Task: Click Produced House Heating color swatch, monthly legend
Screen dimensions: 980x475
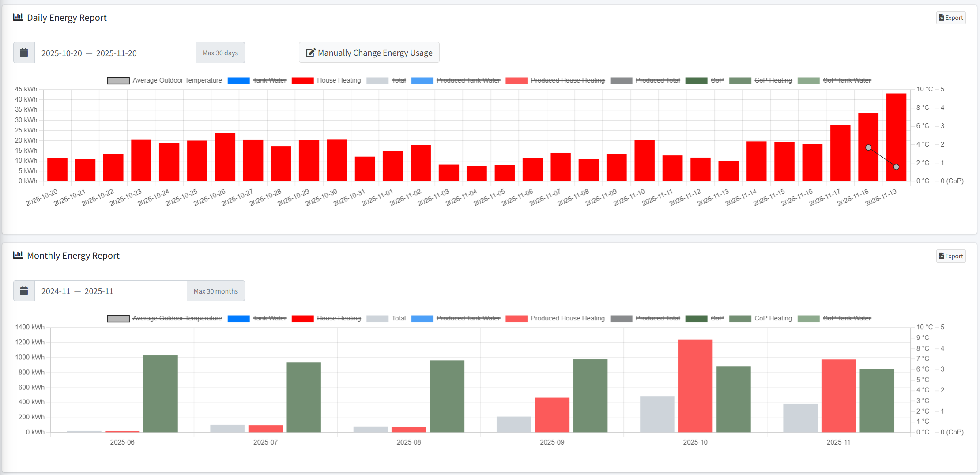Action: click(516, 319)
